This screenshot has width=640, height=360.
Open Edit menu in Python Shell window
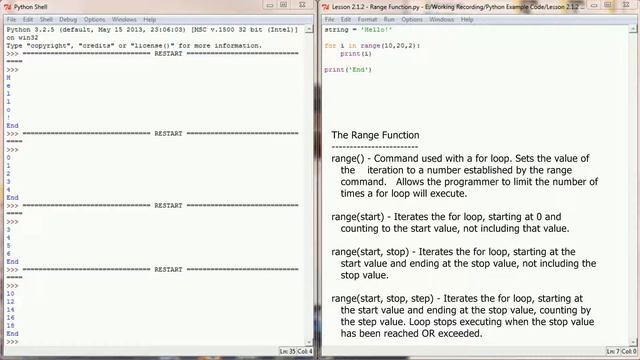tap(27, 20)
